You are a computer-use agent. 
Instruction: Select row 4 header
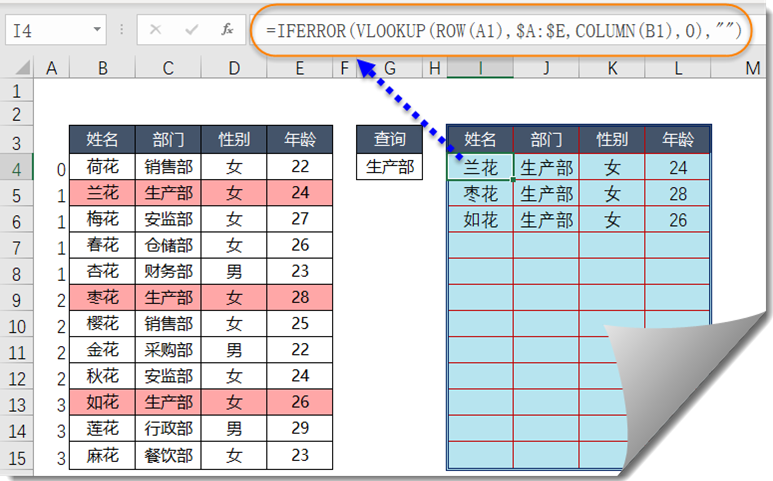(16, 169)
